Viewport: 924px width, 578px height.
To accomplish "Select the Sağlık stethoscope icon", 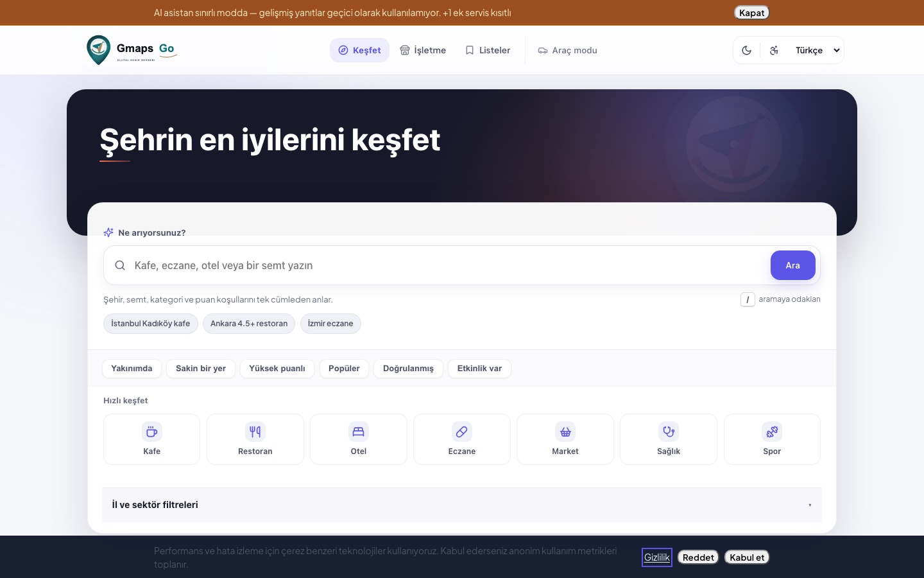I will 669,432.
